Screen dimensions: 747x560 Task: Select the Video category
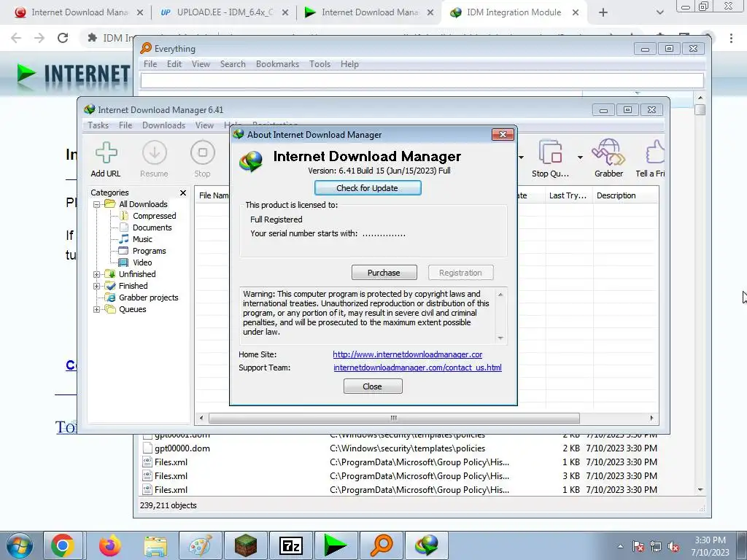pyautogui.click(x=142, y=262)
